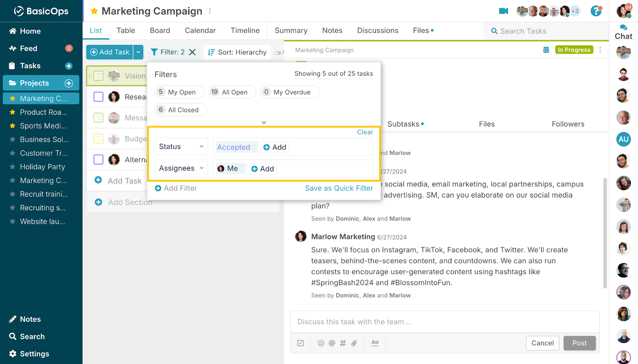638x364 pixels.
Task: Check the Research task checkbox
Action: [98, 97]
